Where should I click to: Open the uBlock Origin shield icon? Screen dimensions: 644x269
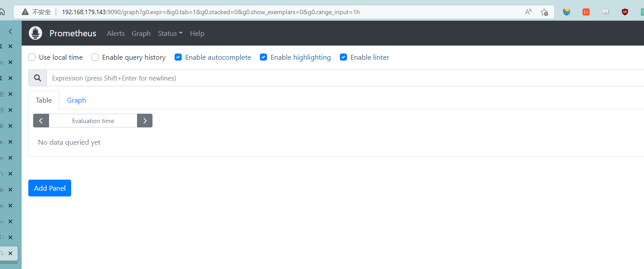(625, 12)
